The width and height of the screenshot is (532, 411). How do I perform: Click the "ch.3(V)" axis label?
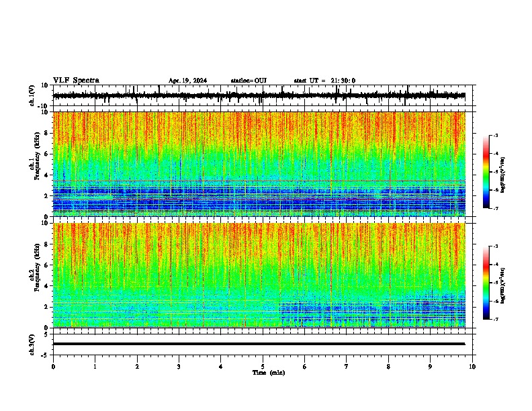click(x=32, y=345)
